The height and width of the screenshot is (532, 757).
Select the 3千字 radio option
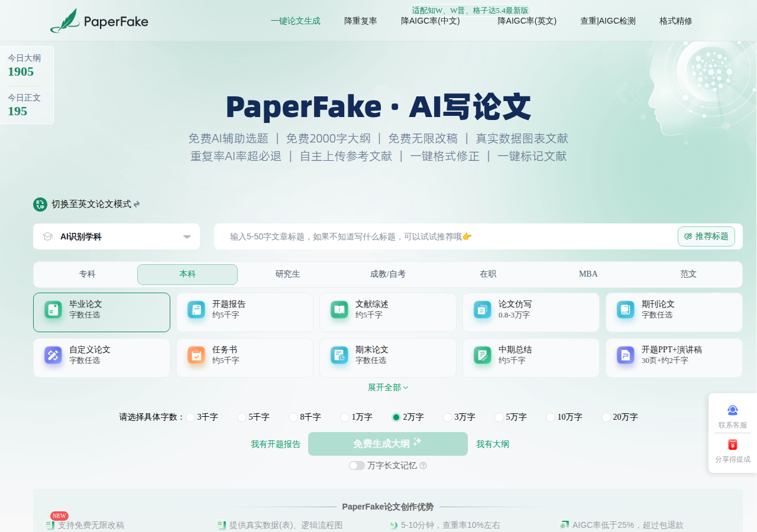click(x=190, y=417)
